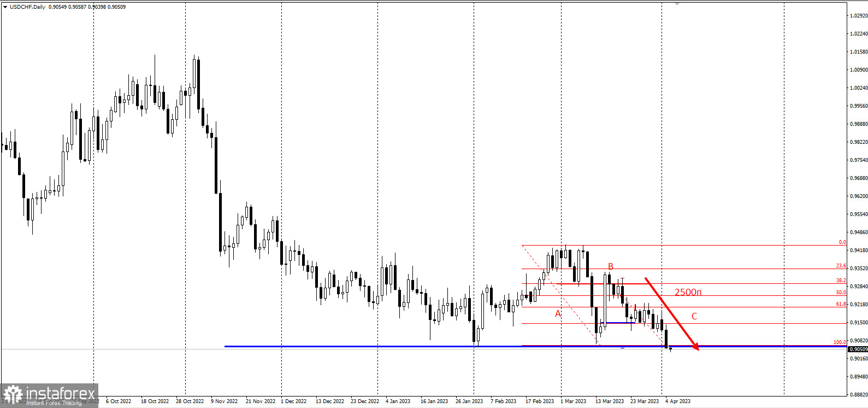The image size is (868, 408).
Task: Click the 0.96880 price on the scale
Action: (x=859, y=178)
